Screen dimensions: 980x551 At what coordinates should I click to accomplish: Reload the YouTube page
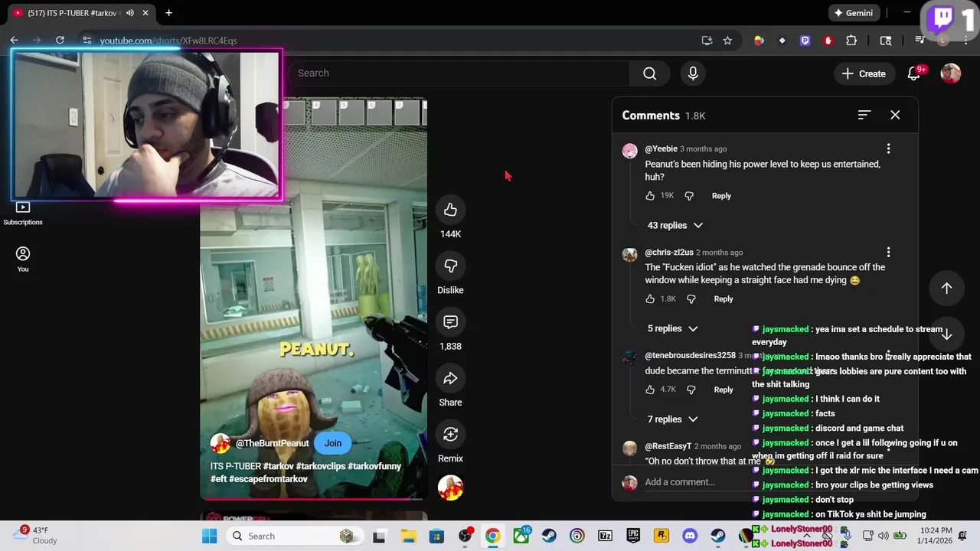pyautogui.click(x=60, y=41)
